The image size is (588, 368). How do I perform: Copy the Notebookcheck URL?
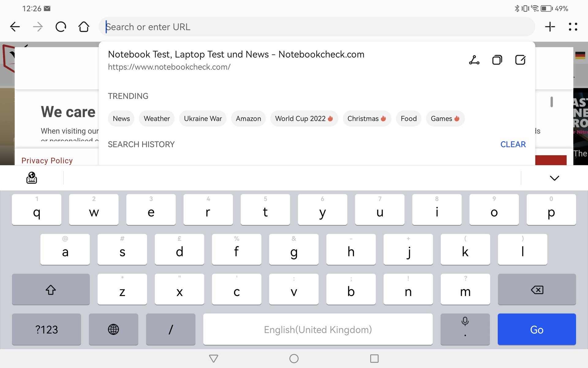coord(497,60)
